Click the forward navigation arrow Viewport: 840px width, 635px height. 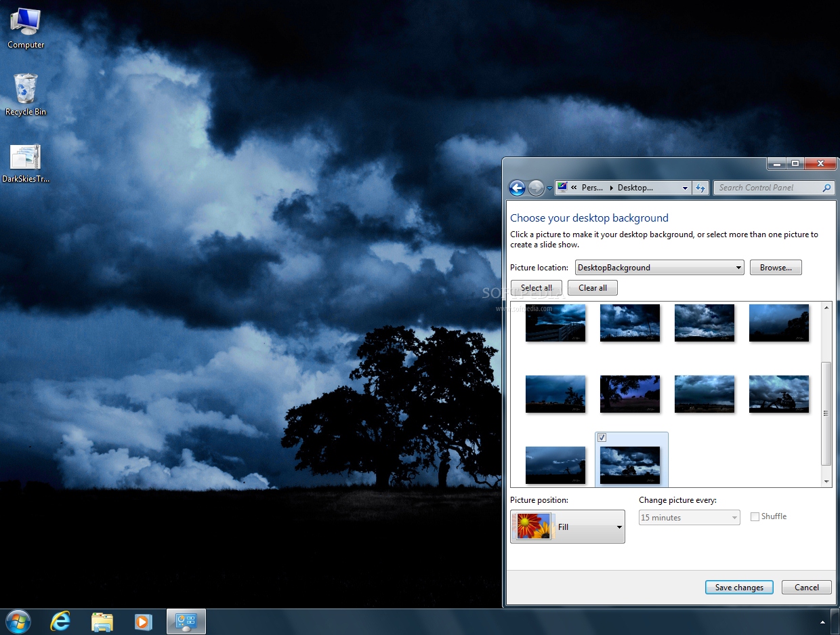[536, 188]
